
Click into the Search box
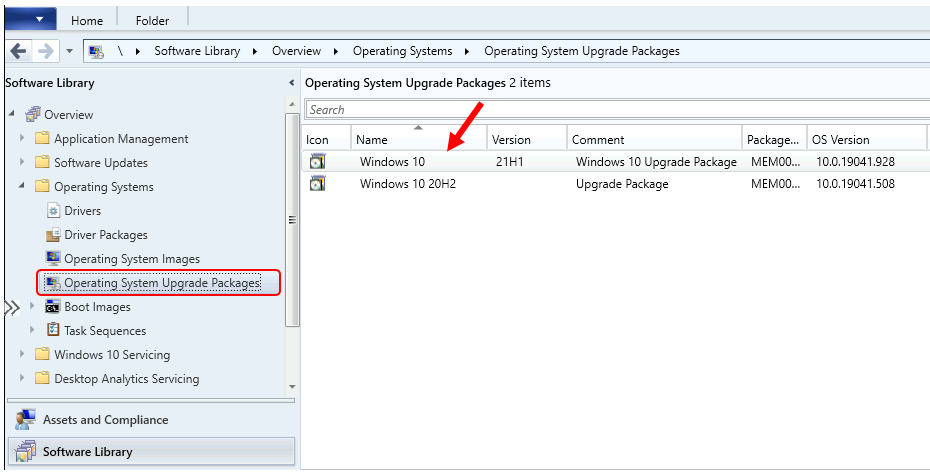[617, 110]
